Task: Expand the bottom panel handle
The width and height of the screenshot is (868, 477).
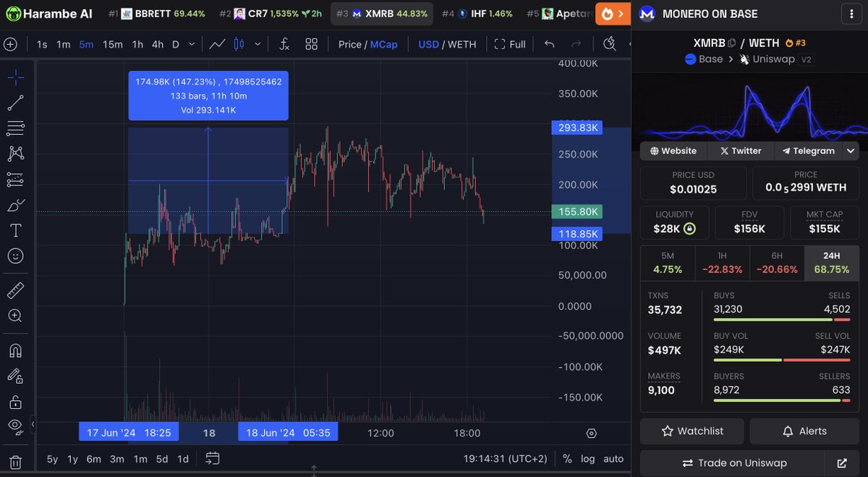Action: pos(314,471)
